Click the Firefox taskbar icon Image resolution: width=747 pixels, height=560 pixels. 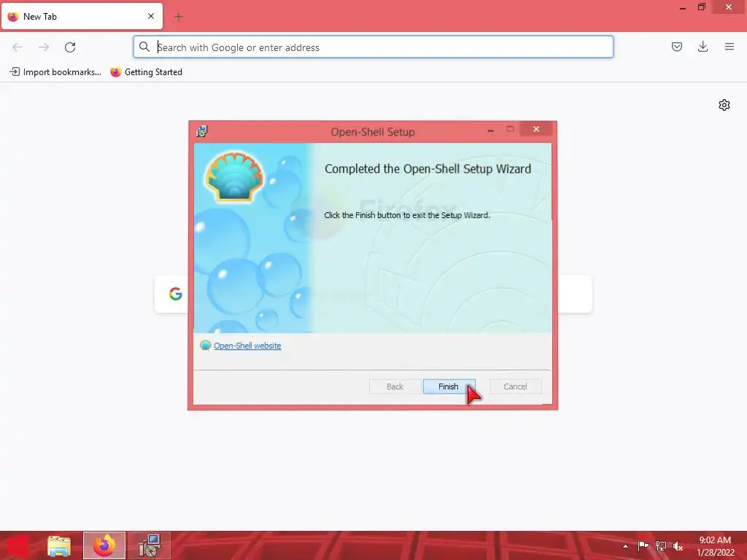[x=104, y=545]
